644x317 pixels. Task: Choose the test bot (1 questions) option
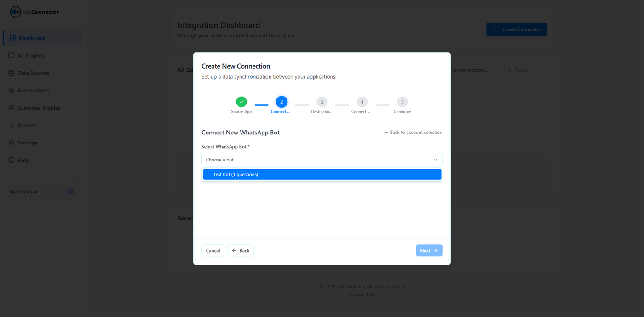322,175
